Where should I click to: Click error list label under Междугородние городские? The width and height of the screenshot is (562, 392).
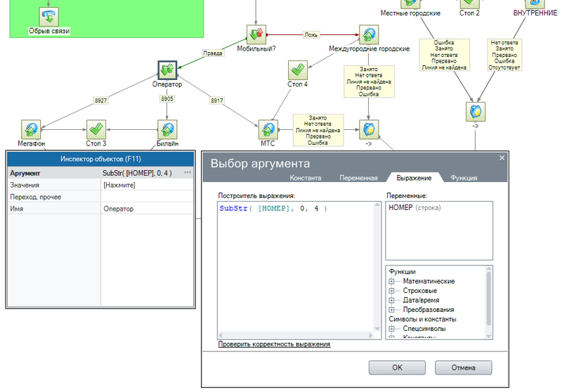click(369, 81)
